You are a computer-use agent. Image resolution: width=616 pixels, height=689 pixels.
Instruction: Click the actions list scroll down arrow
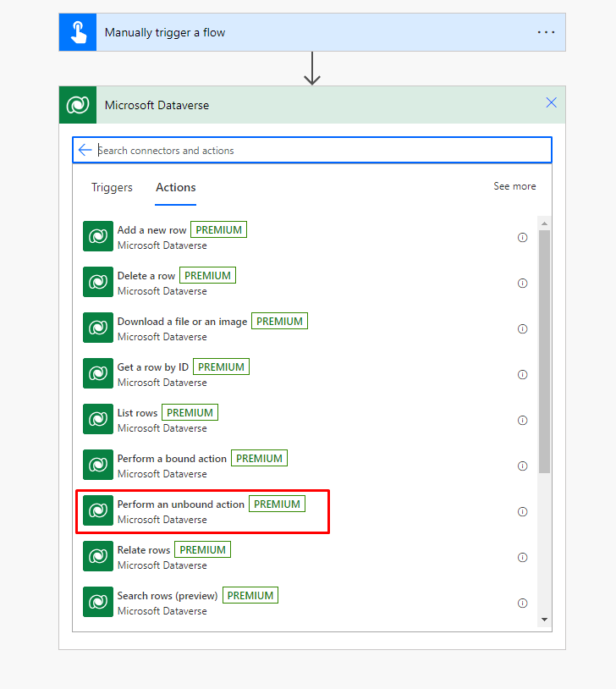pos(544,620)
